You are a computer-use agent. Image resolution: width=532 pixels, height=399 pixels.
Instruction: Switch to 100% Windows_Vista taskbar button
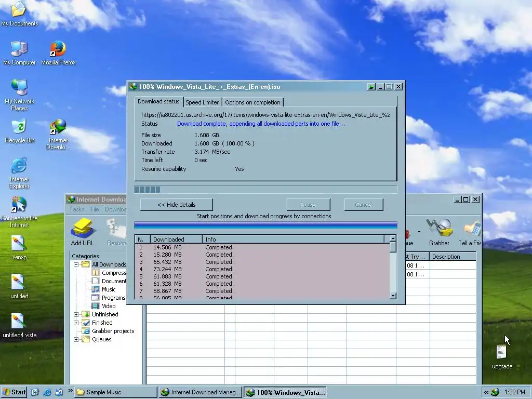pyautogui.click(x=285, y=392)
